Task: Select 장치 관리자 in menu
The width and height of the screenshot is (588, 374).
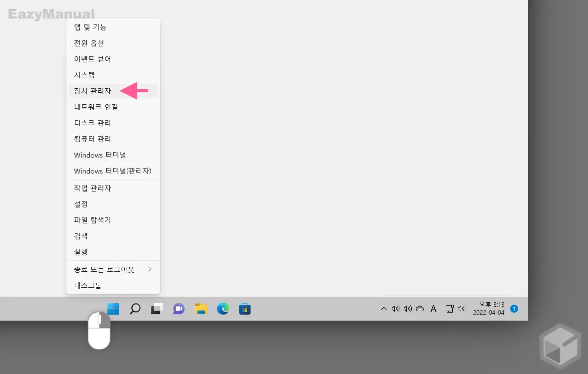Action: [113, 91]
